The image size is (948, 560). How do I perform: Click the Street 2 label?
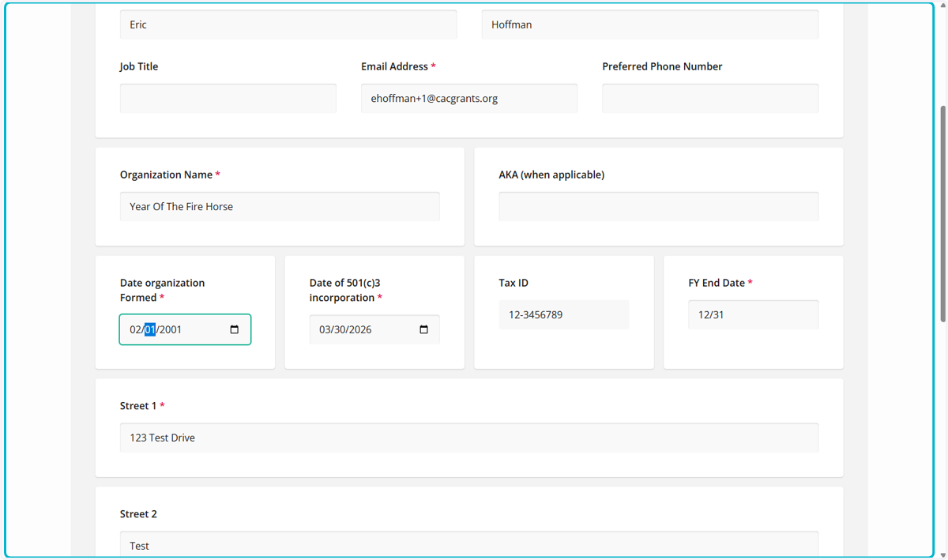[138, 514]
